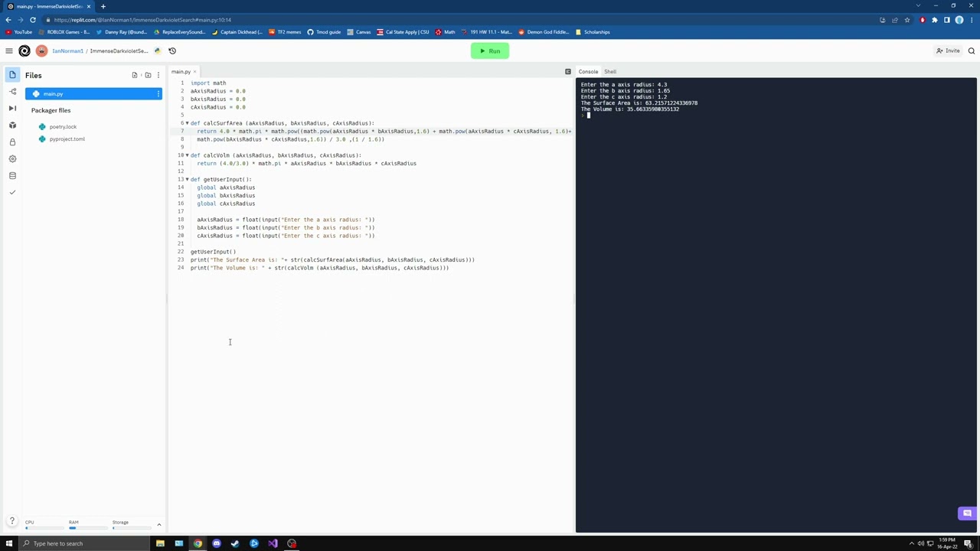Screen dimensions: 980x551
Task: Select the main.py editor tab
Action: 181,72
